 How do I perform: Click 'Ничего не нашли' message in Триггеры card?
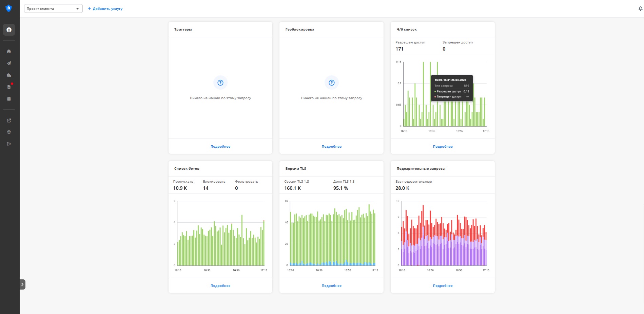220,98
